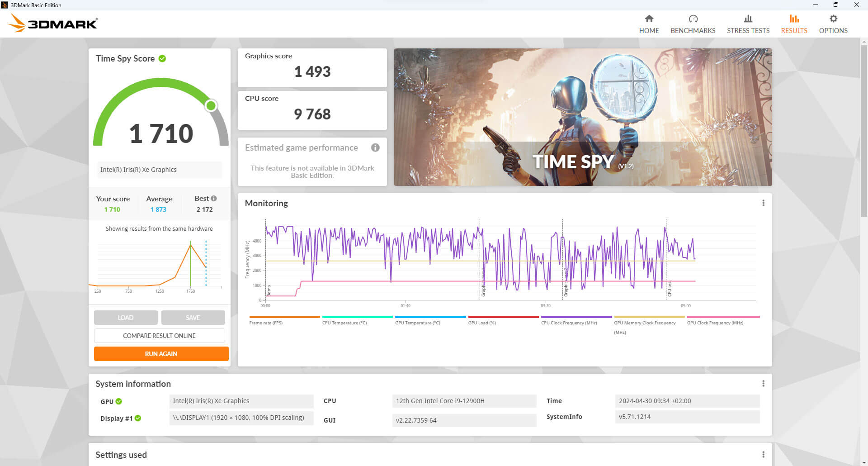This screenshot has height=466, width=868.
Task: Click your score value 1 710 under Your score
Action: 112,209
